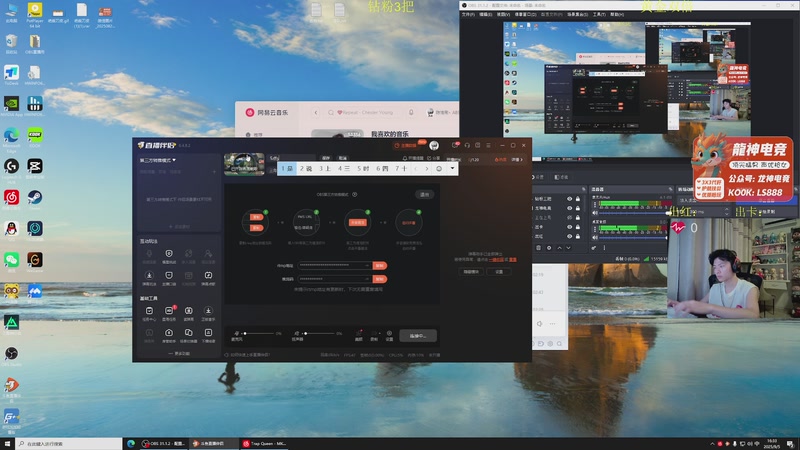Open the shield icon under 互动玩法
800x450 pixels.
click(x=169, y=254)
